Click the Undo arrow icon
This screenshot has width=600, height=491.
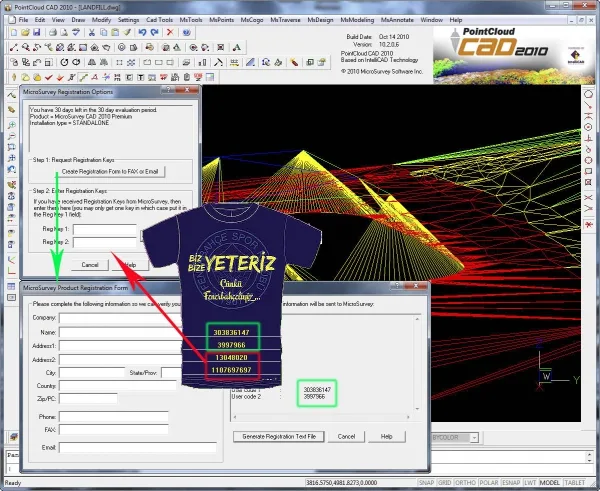142,33
